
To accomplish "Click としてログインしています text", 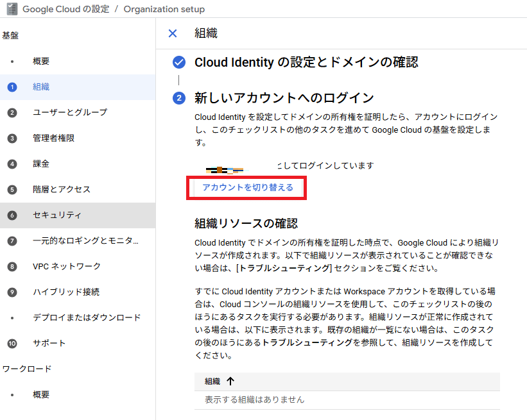I will click(x=325, y=165).
